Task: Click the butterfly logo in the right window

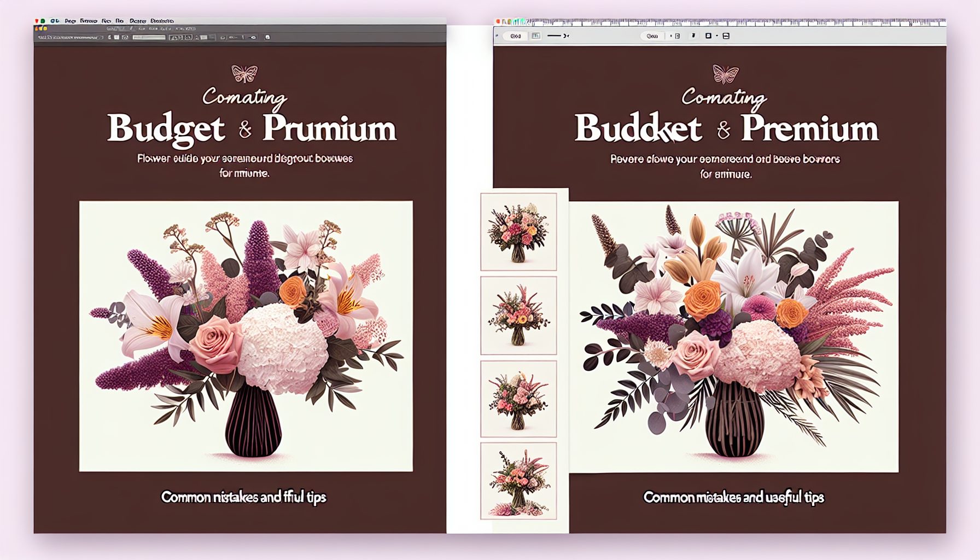Action: (x=726, y=74)
